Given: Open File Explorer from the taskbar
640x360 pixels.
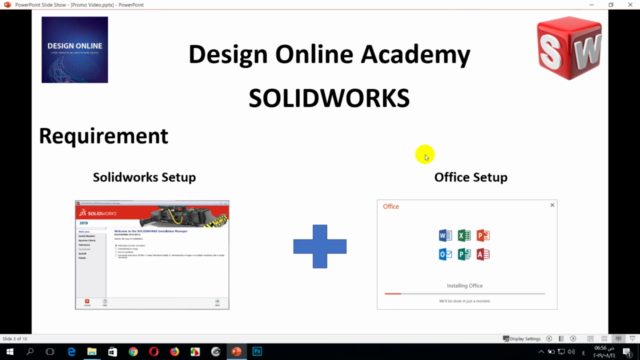Looking at the screenshot, I should pos(92,352).
